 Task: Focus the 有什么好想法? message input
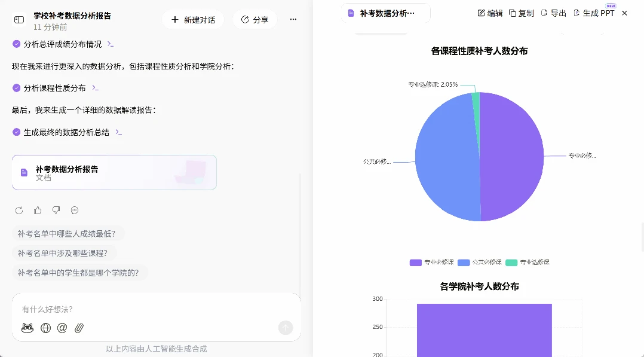pyautogui.click(x=156, y=309)
